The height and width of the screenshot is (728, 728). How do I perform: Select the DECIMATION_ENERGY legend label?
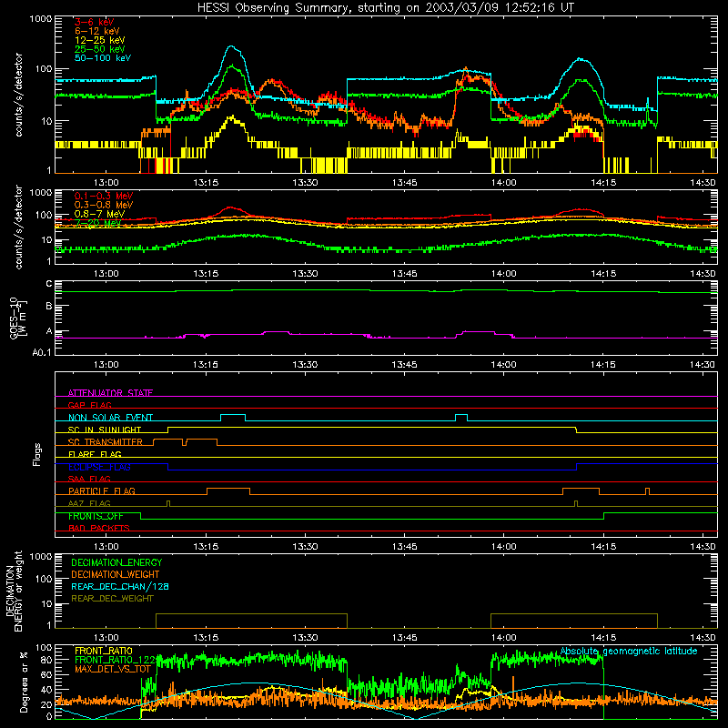coord(116,562)
